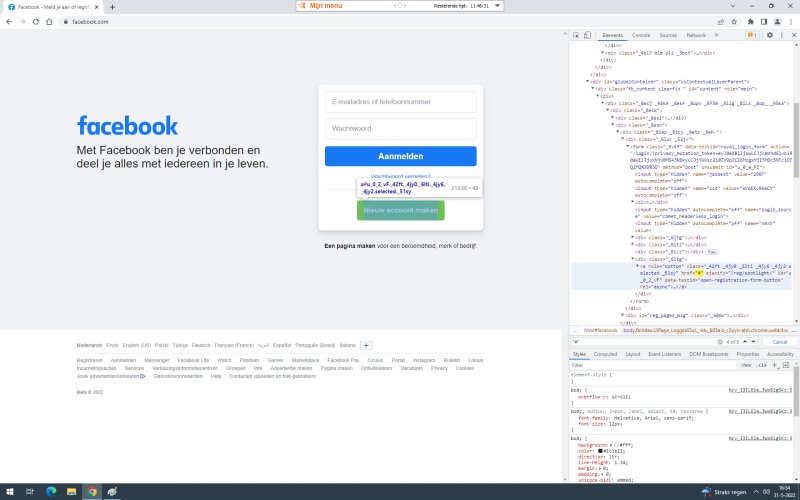Open the Straks regen weather widget
This screenshot has width=800, height=500.
point(723,492)
